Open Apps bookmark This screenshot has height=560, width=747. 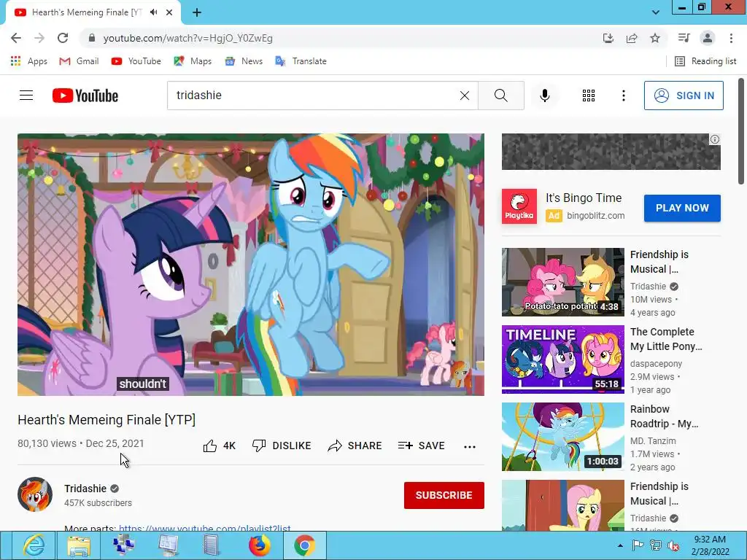pyautogui.click(x=29, y=61)
